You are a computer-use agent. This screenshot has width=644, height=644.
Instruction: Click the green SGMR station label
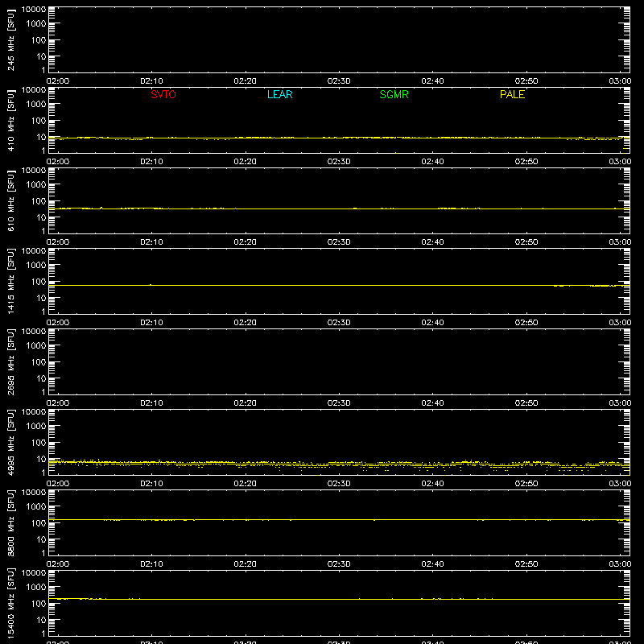(394, 94)
